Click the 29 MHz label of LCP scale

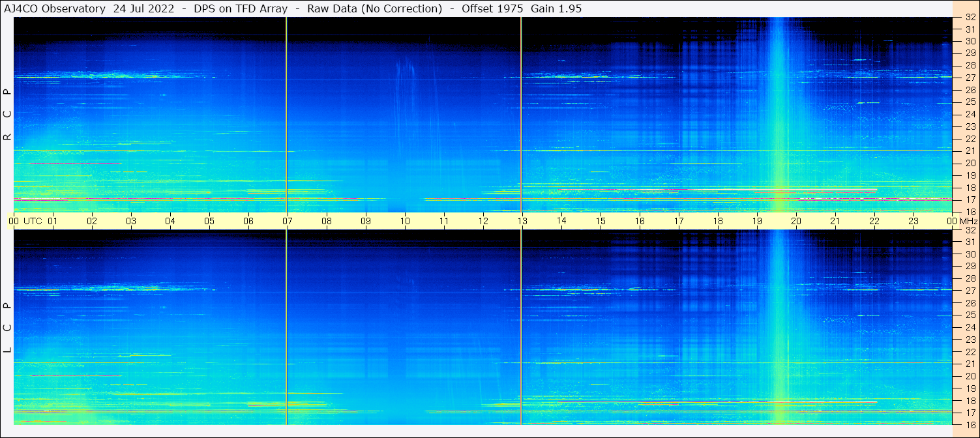click(x=970, y=267)
